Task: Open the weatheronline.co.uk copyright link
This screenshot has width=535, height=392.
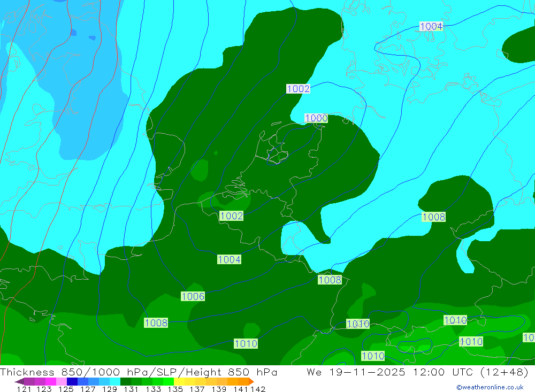Action: pos(490,387)
